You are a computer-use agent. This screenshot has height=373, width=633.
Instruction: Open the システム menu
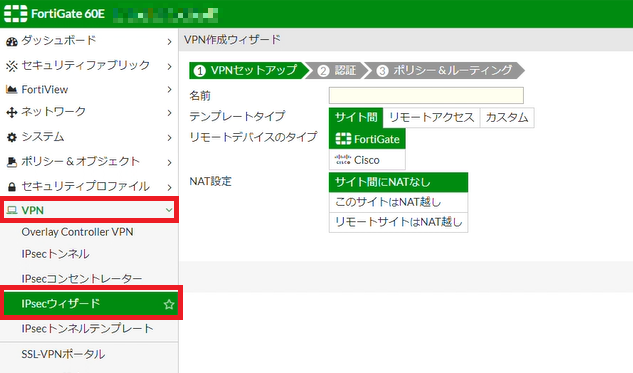coord(89,137)
